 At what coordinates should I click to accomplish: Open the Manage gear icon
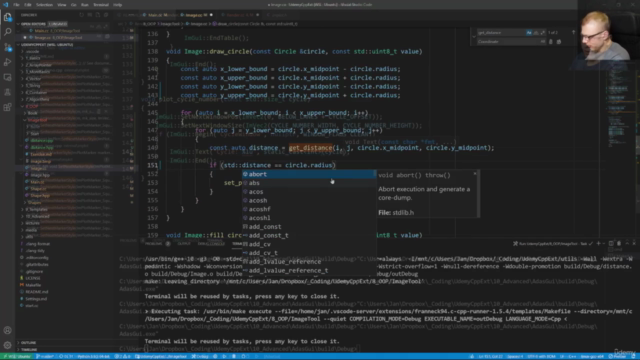pyautogui.click(x=8, y=345)
